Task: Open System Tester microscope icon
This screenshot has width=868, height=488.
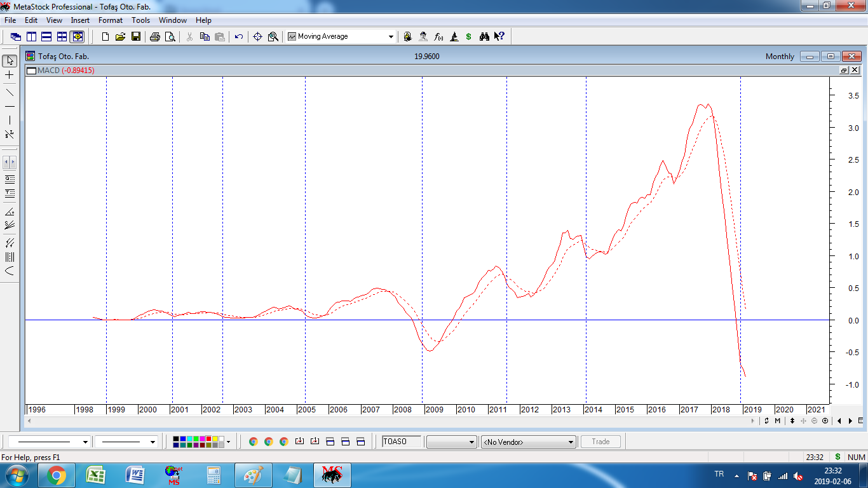Action: [x=454, y=37]
